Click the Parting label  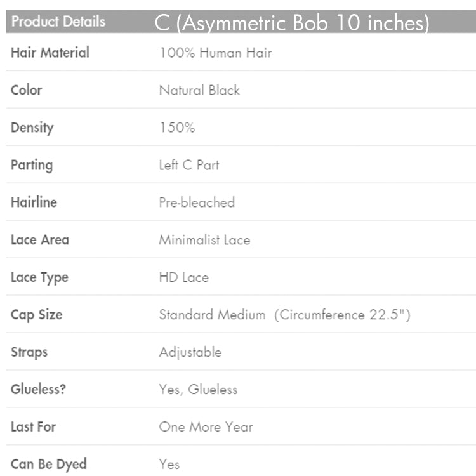[32, 165]
